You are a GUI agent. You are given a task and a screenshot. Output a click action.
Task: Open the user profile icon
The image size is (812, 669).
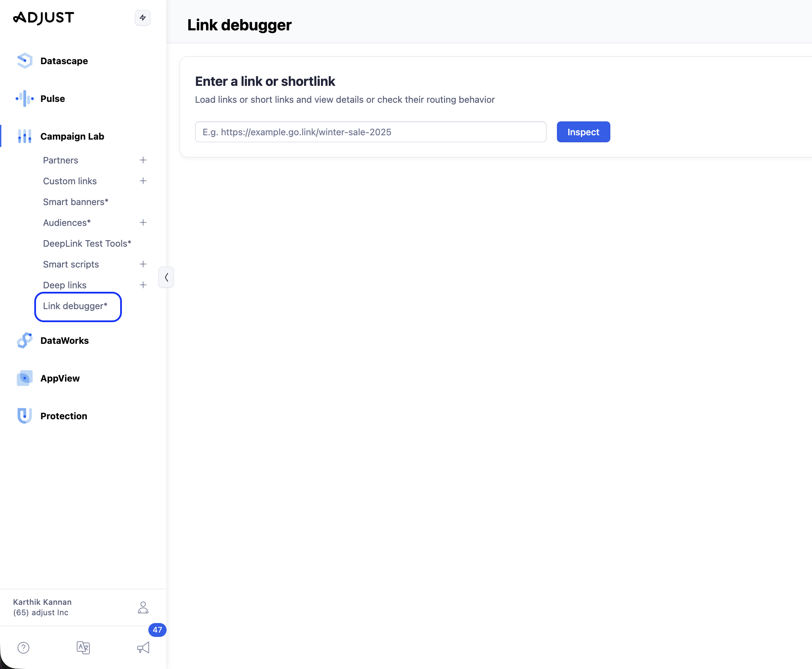(x=143, y=607)
